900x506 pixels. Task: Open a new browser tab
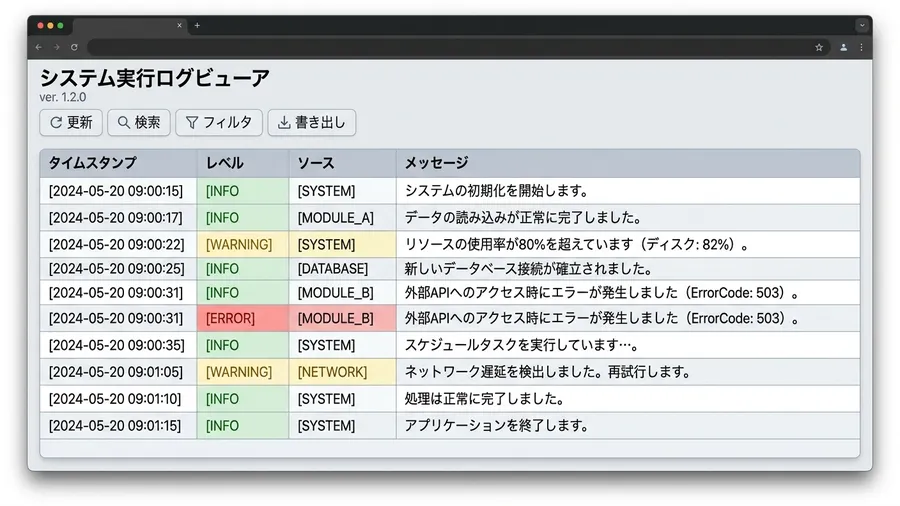pyautogui.click(x=197, y=25)
